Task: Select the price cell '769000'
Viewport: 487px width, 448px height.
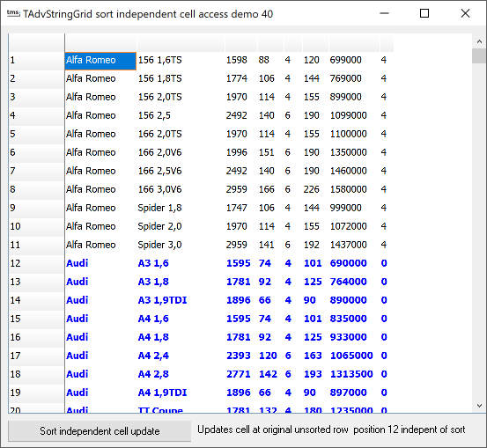Action: tap(354, 79)
